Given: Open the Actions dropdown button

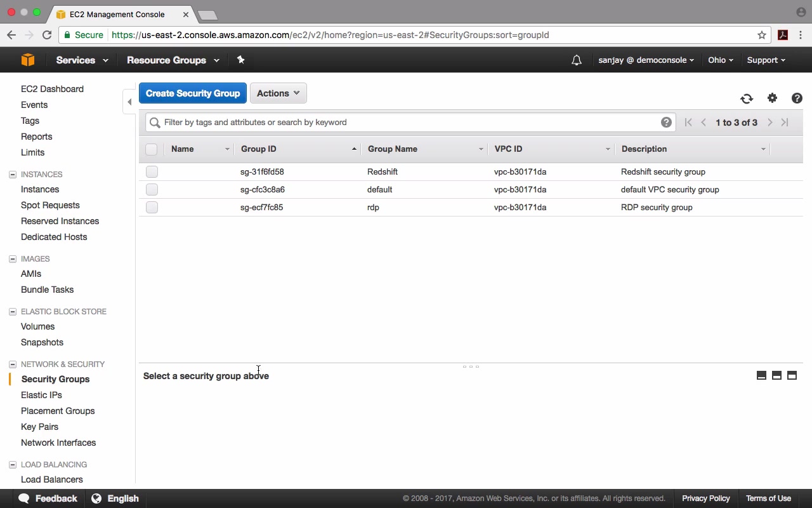Looking at the screenshot, I should click(x=278, y=93).
